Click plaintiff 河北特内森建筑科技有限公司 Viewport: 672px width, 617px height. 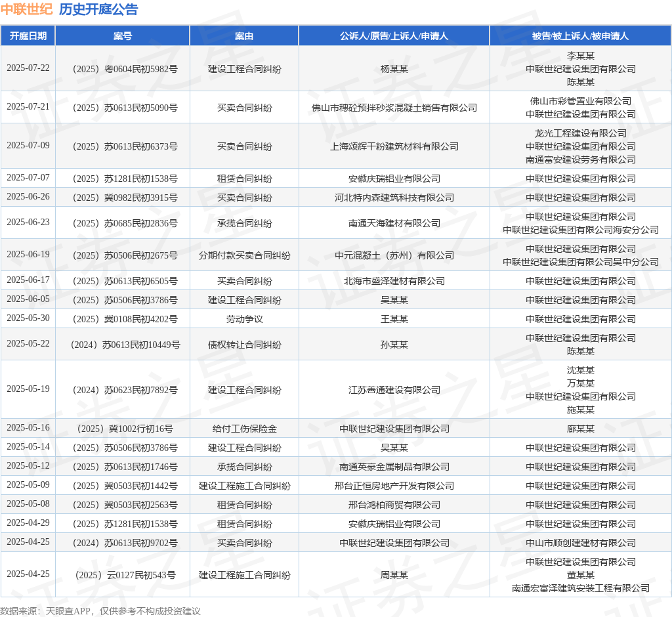pos(394,198)
